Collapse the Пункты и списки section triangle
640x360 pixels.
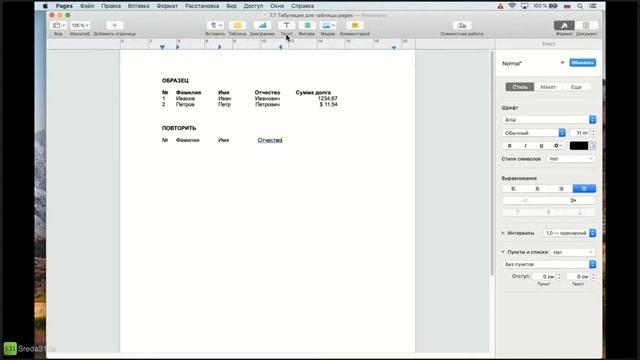tap(503, 252)
